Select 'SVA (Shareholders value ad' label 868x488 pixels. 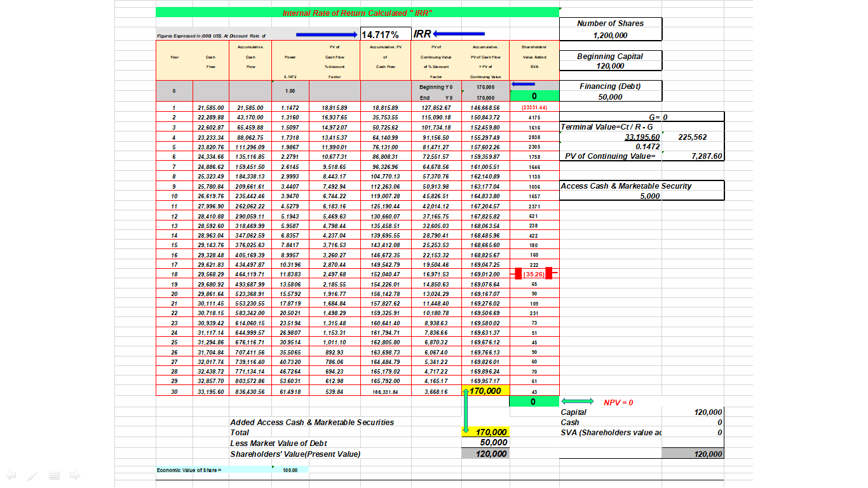coord(611,433)
